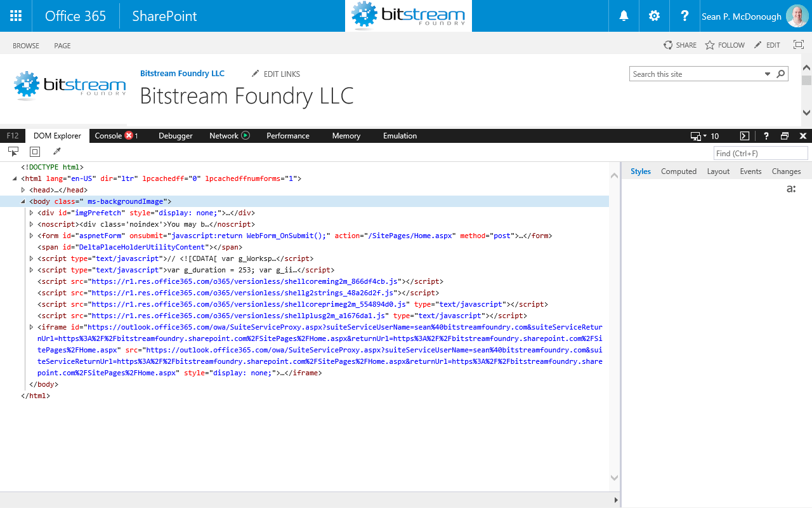The height and width of the screenshot is (508, 812).
Task: Open the settings gear menu
Action: (x=654, y=16)
